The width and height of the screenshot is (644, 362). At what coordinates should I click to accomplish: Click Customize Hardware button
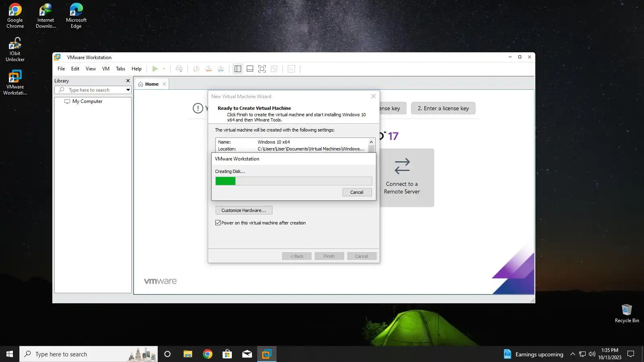[244, 210]
